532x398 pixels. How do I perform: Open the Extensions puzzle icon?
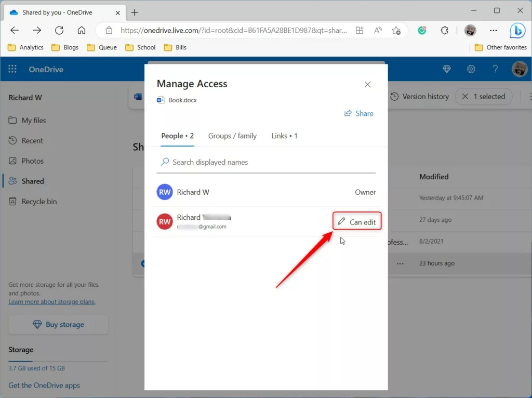point(445,31)
